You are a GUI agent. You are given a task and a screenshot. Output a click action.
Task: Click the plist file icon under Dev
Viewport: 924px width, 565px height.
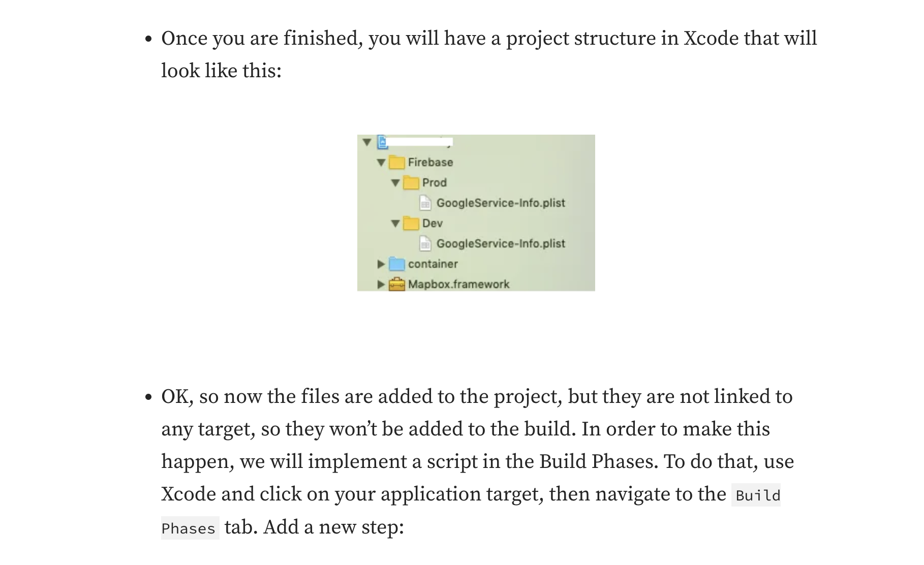click(x=425, y=244)
